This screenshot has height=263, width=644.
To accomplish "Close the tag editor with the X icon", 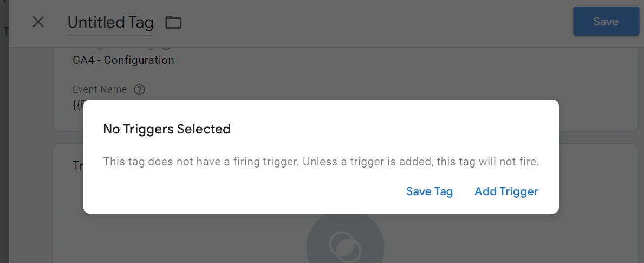I will pos(38,22).
